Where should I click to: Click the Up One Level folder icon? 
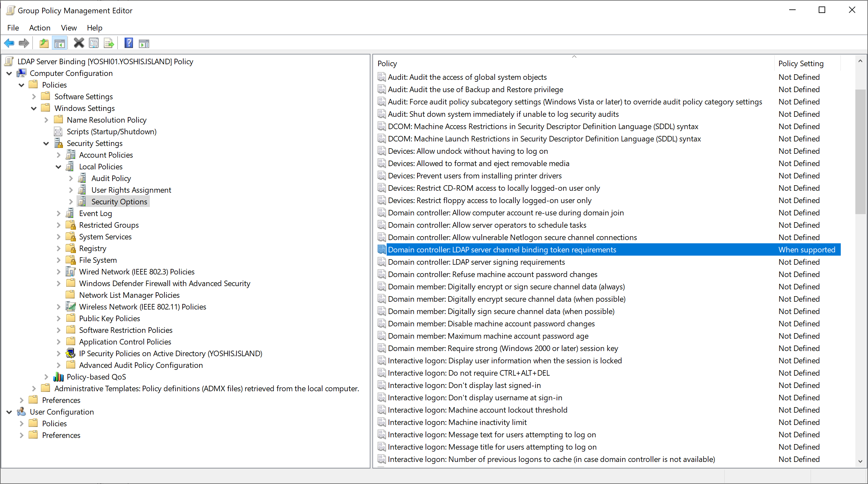pyautogui.click(x=44, y=43)
